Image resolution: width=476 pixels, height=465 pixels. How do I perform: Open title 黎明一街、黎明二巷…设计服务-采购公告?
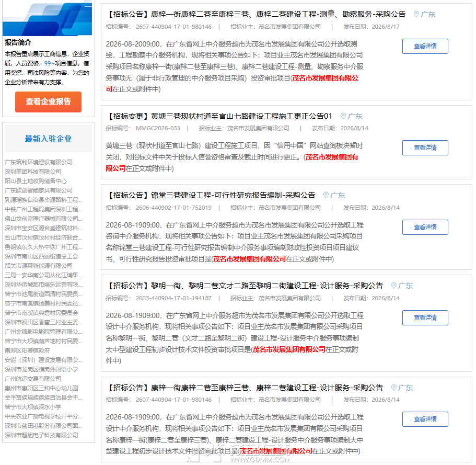click(245, 286)
